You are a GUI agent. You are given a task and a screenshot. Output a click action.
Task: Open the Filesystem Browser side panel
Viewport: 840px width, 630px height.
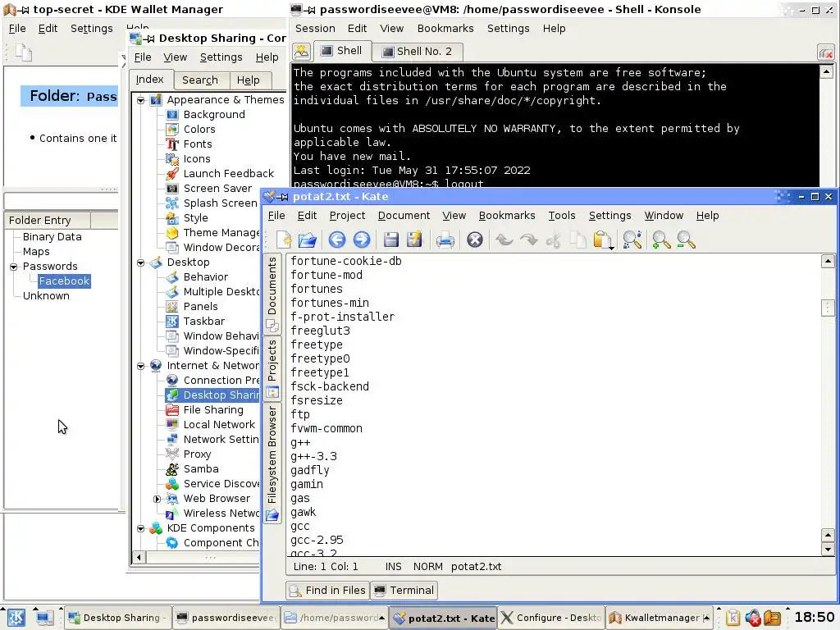[272, 463]
